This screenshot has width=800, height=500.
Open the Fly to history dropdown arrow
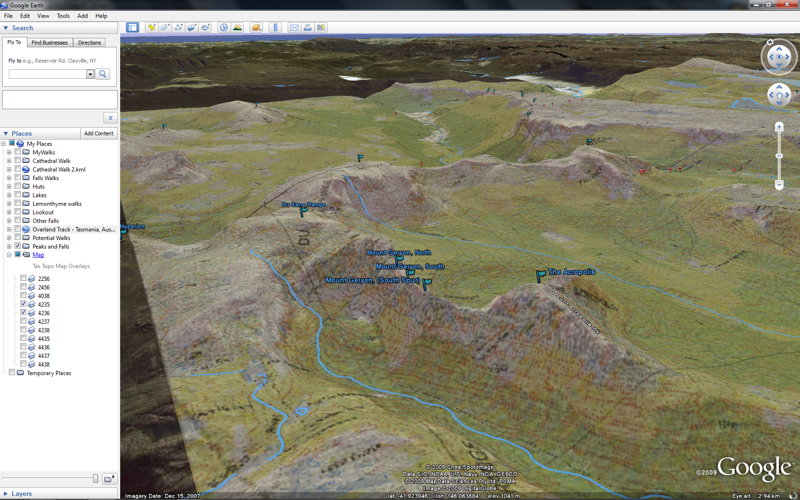[90, 74]
